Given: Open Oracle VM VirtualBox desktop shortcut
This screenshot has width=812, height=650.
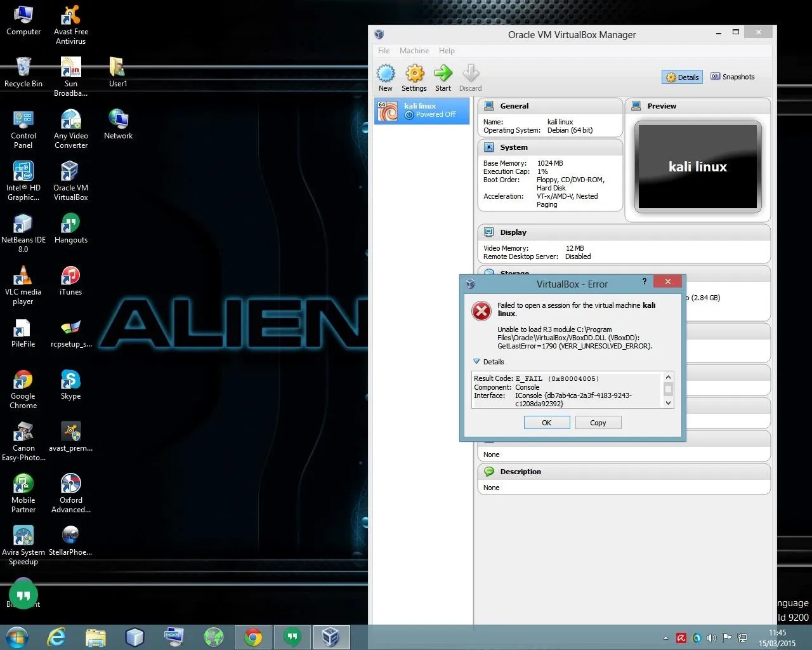Looking at the screenshot, I should pos(71,182).
